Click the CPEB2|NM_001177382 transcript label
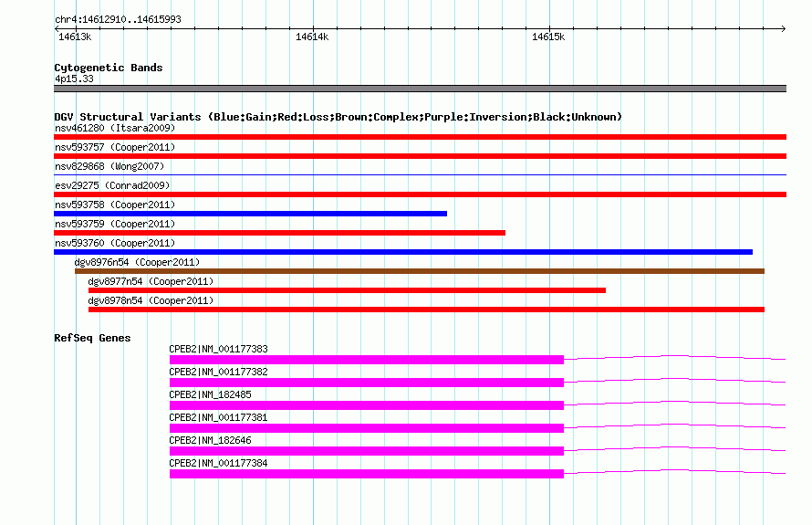Viewport: 812px width, 525px height. pos(219,373)
